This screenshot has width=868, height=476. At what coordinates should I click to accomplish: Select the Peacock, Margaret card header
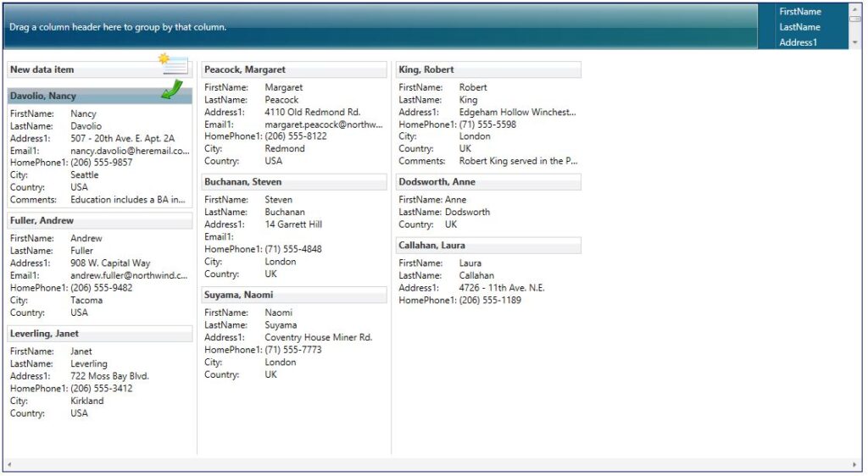tap(294, 69)
